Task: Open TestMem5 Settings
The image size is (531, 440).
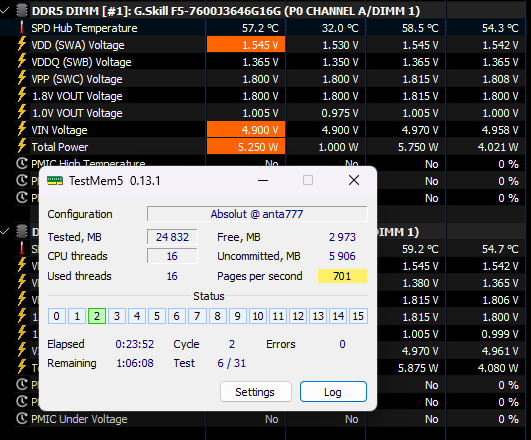Action: (x=256, y=392)
